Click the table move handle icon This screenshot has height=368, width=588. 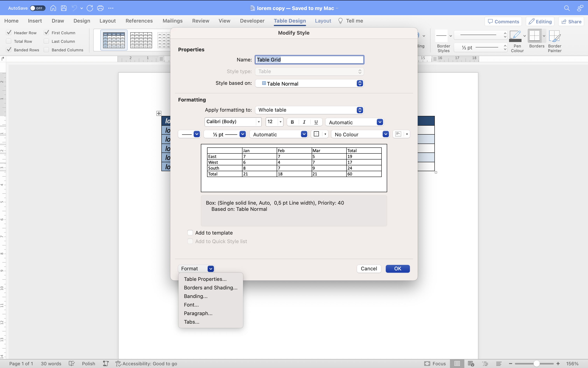[159, 113]
